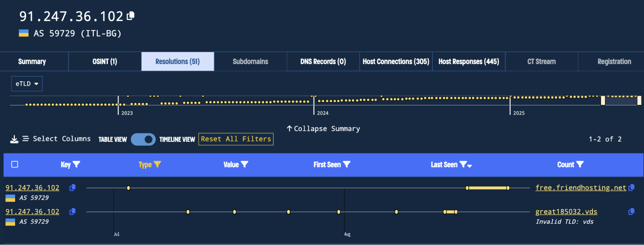Click the Jul label on timeline axis
644x245 pixels.
click(x=116, y=234)
